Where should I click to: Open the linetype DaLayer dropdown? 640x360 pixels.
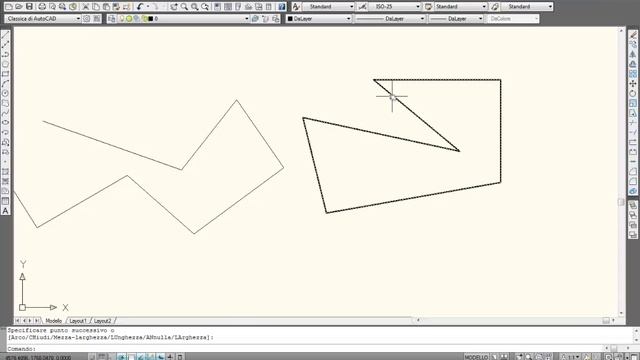click(390, 19)
